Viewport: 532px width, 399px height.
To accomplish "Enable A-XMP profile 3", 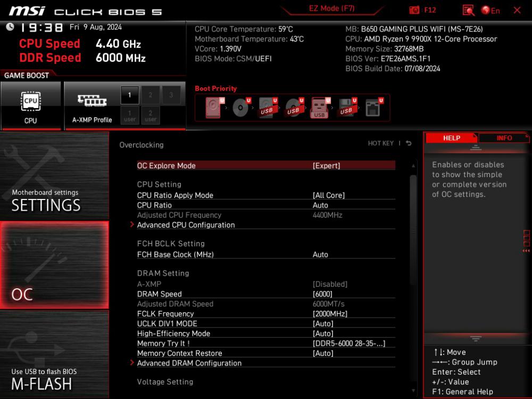I will point(171,95).
